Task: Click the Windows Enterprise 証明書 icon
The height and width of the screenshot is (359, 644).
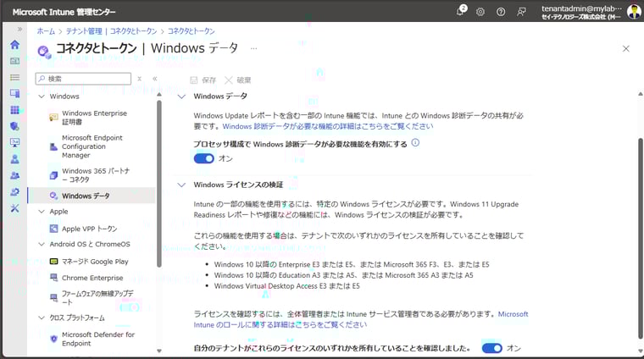Action: coord(53,118)
